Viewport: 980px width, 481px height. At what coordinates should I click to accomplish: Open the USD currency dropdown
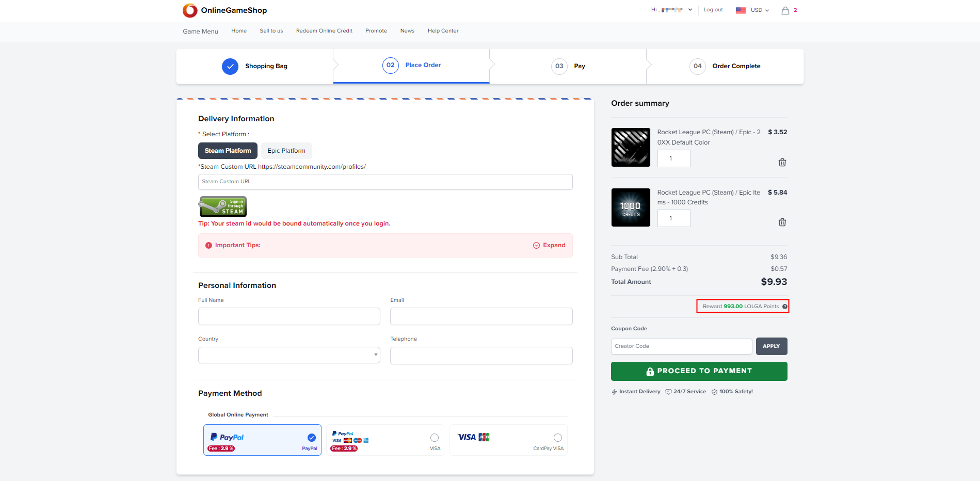(760, 10)
